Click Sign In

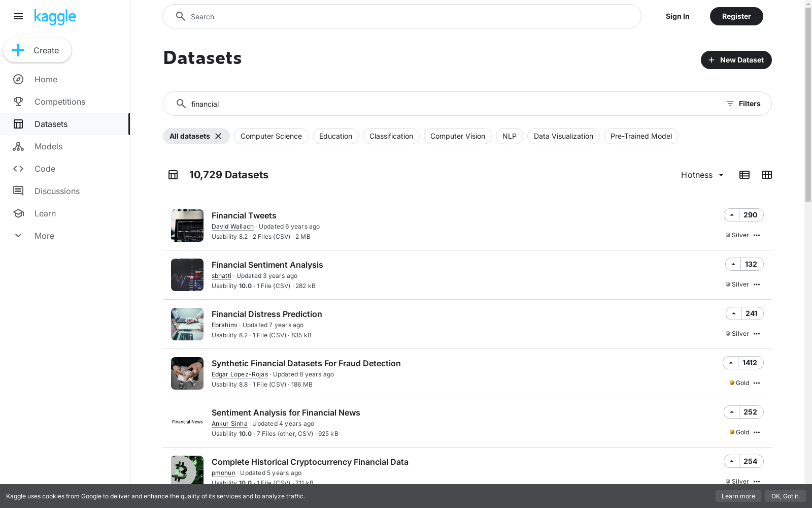tap(678, 16)
